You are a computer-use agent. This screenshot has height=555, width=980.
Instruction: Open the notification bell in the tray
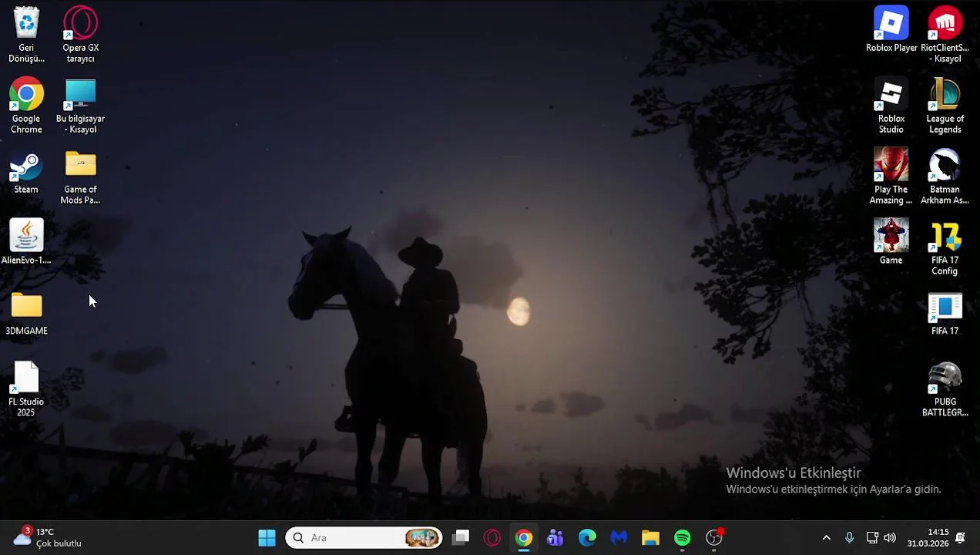tap(961, 538)
